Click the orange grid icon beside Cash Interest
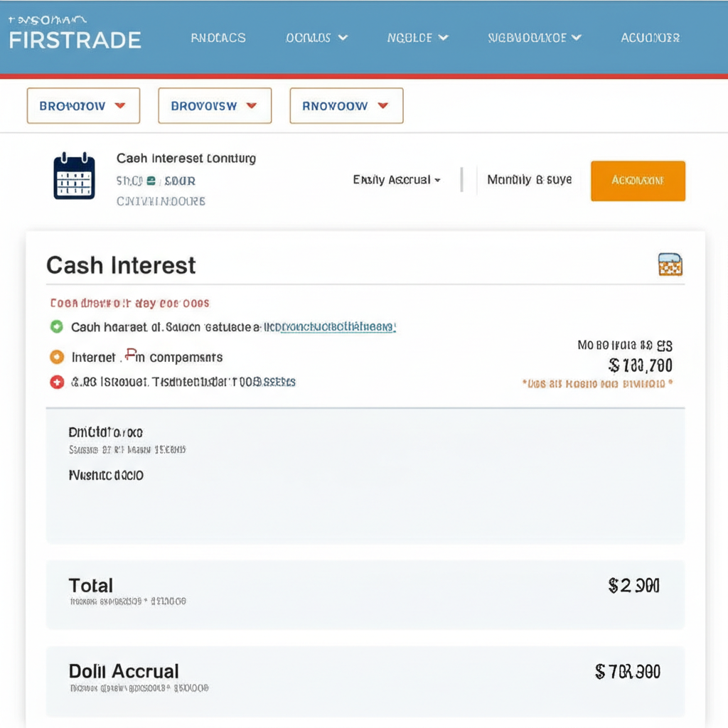Viewport: 728px width, 728px height. pos(670,264)
